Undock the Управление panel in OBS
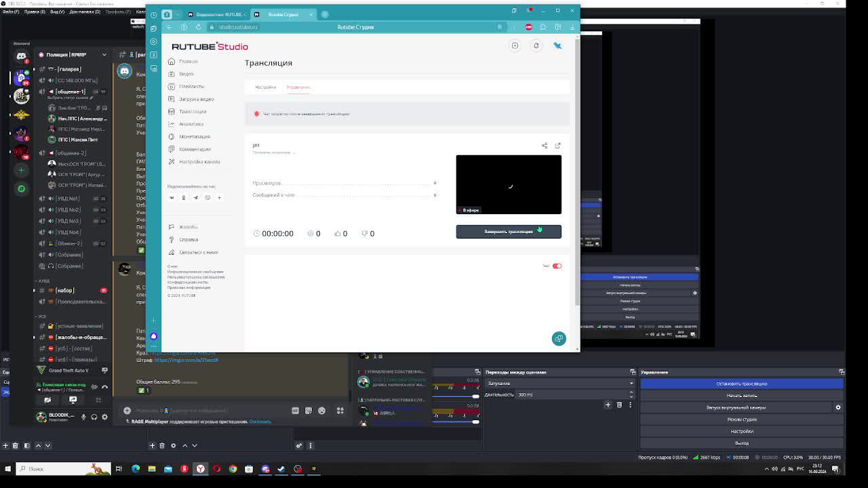Viewport: 868px width, 488px height. click(x=842, y=372)
